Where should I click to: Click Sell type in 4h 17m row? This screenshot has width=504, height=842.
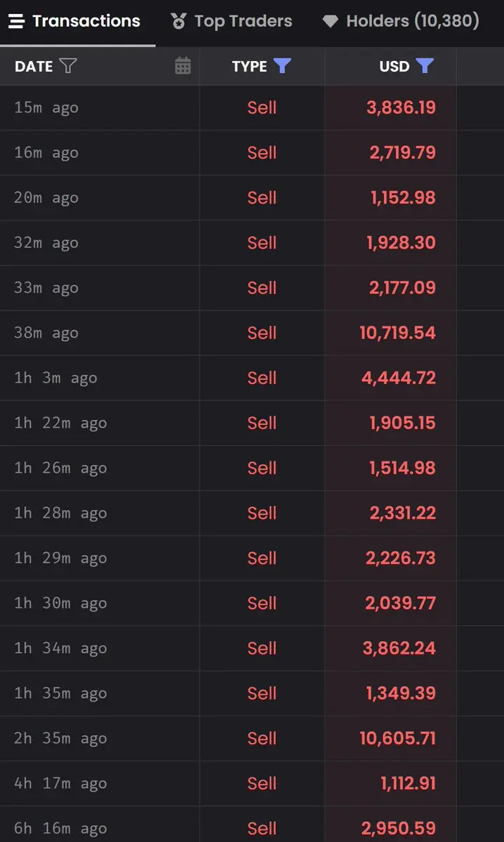click(x=262, y=784)
